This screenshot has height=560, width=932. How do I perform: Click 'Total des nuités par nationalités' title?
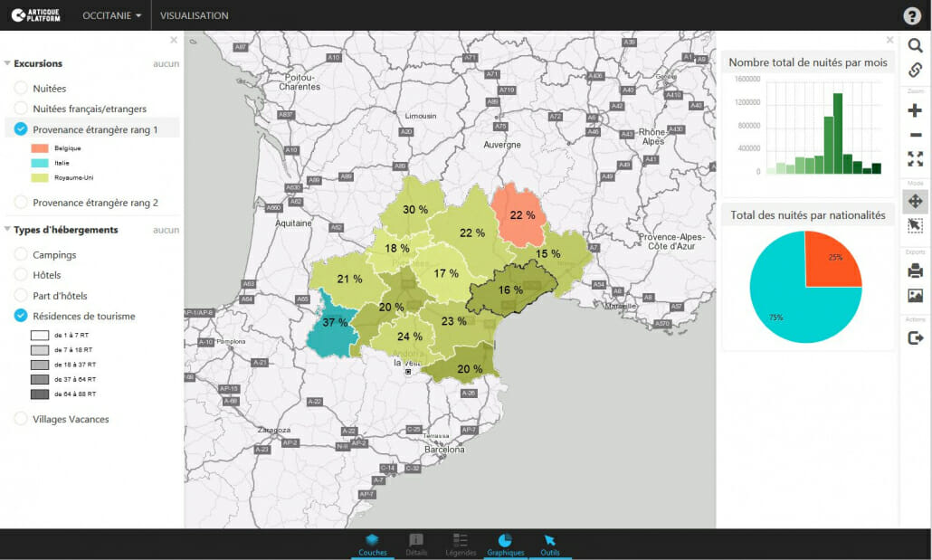click(x=808, y=215)
